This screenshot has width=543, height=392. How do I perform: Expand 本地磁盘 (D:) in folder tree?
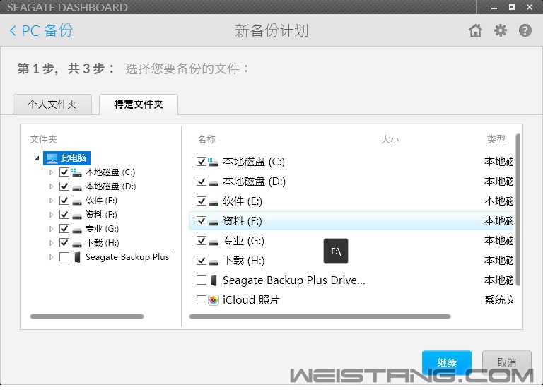pyautogui.click(x=51, y=186)
